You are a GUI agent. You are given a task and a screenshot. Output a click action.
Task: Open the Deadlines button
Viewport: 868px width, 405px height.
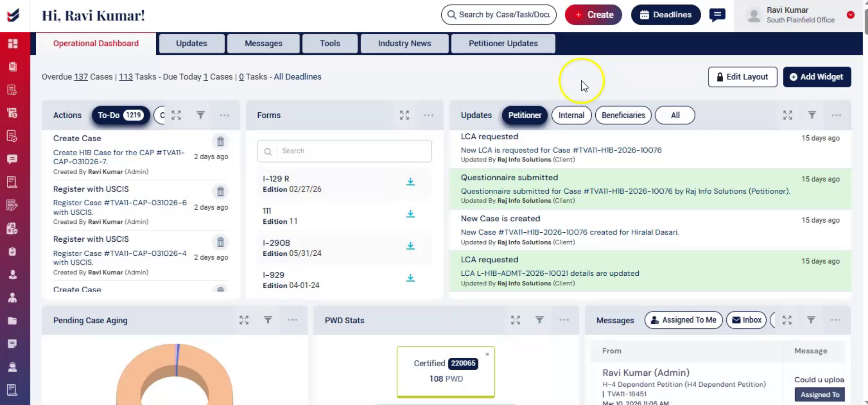666,15
